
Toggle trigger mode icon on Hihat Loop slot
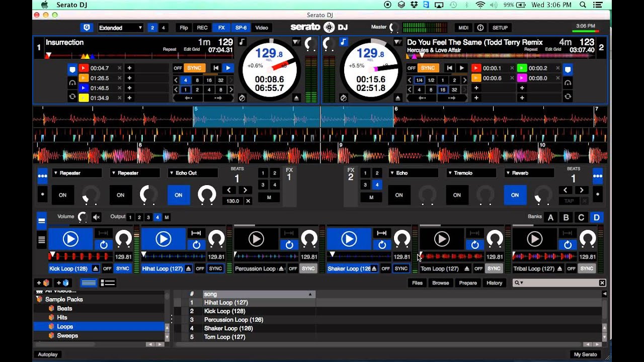click(x=196, y=233)
